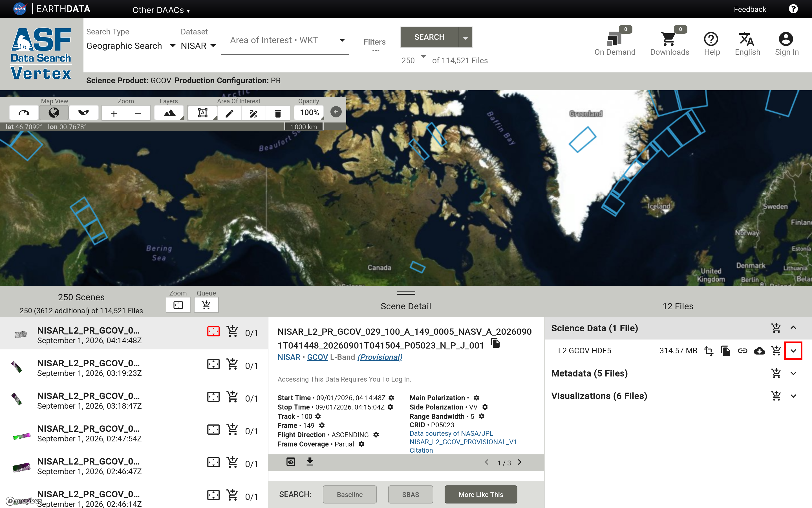Open the map Layers selector

pyautogui.click(x=169, y=113)
